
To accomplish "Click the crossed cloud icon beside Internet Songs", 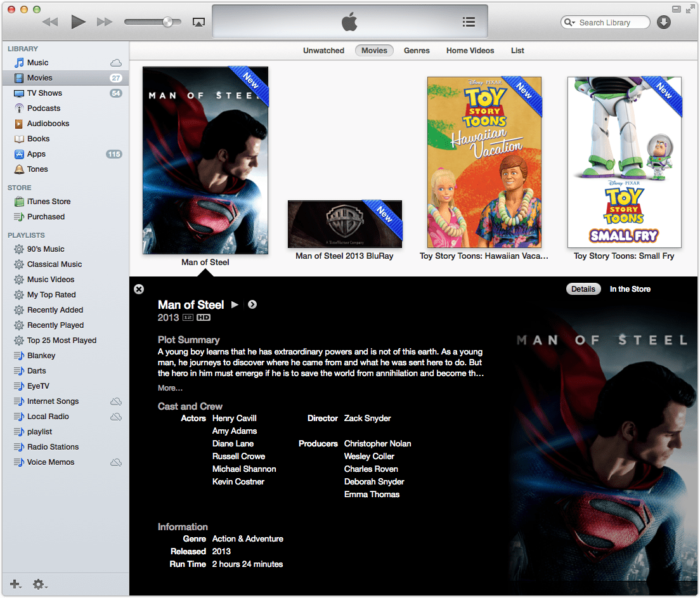I will point(116,401).
